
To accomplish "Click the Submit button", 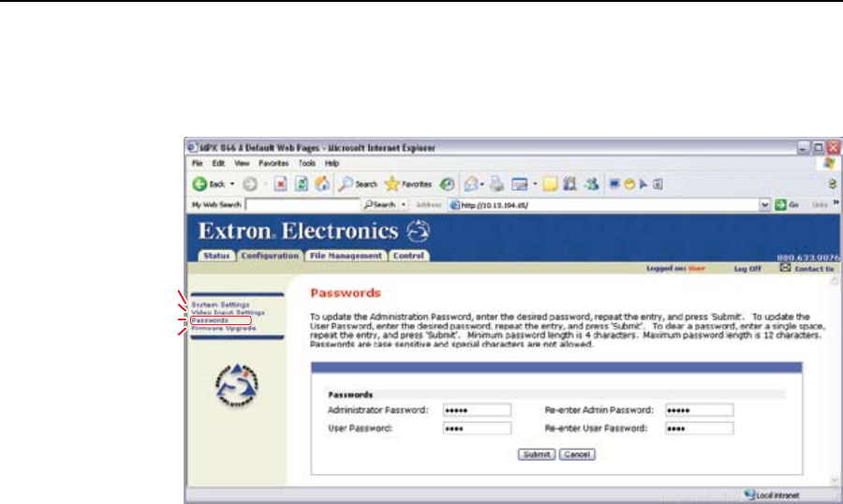I will (537, 454).
